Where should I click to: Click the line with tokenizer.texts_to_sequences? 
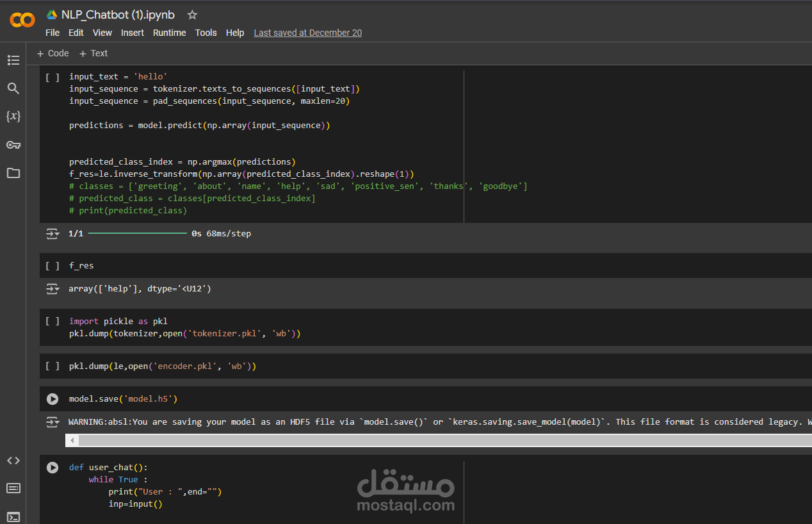pos(215,89)
